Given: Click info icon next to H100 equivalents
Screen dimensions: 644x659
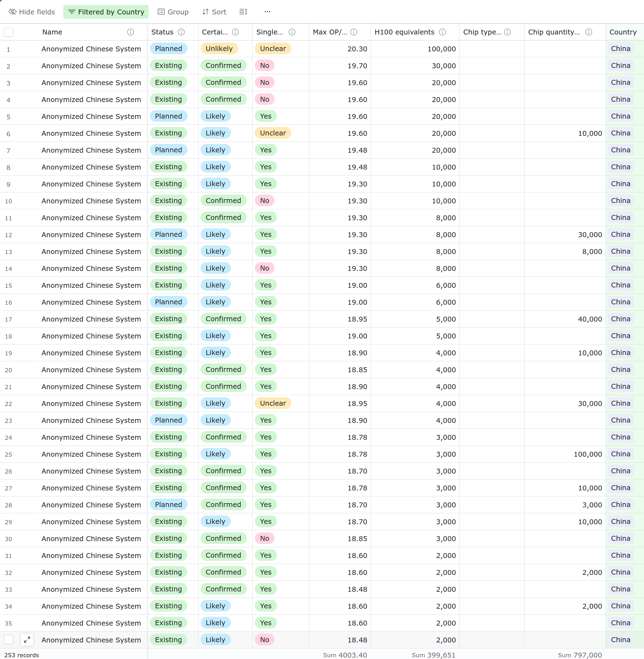Looking at the screenshot, I should (442, 32).
